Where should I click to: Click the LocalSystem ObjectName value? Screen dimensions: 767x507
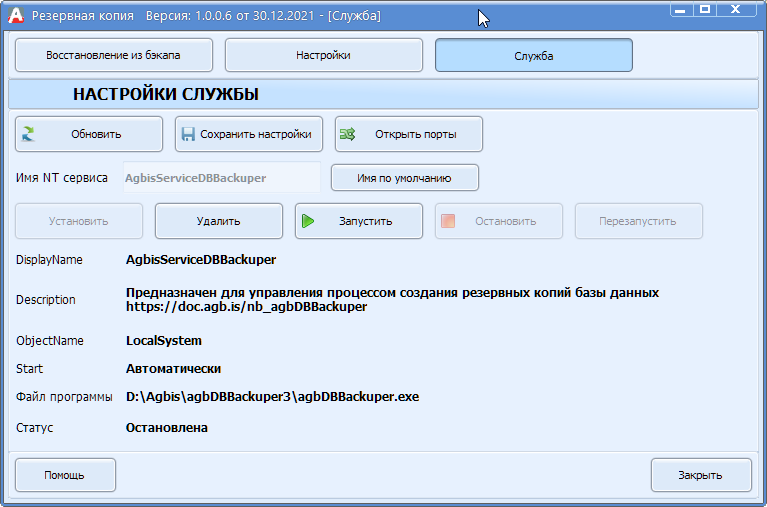click(164, 341)
